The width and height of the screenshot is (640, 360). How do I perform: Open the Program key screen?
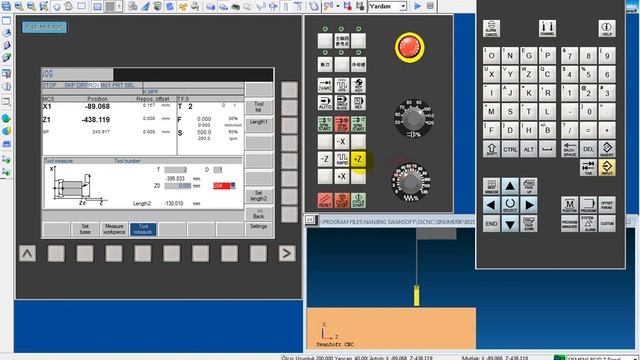pos(588,205)
